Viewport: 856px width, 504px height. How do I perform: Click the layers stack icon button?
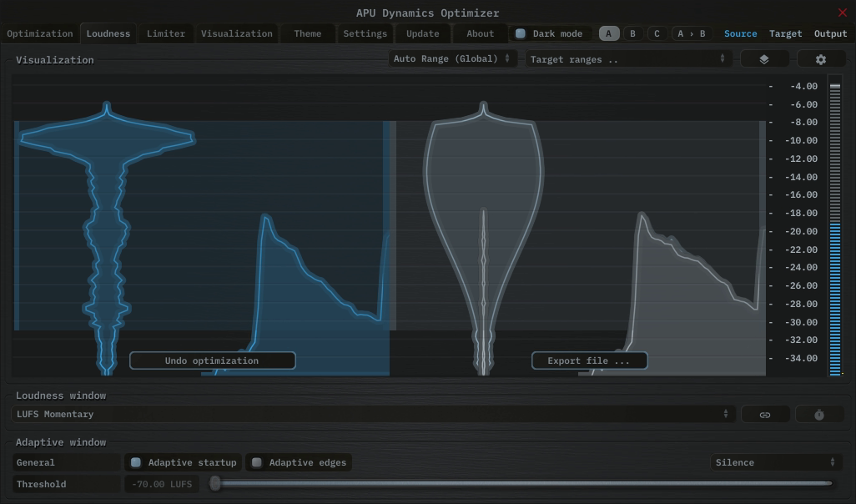[x=763, y=59]
